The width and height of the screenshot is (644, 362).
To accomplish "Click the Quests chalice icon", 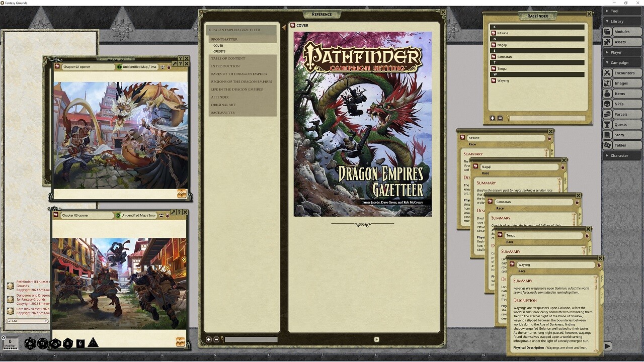I will point(607,125).
